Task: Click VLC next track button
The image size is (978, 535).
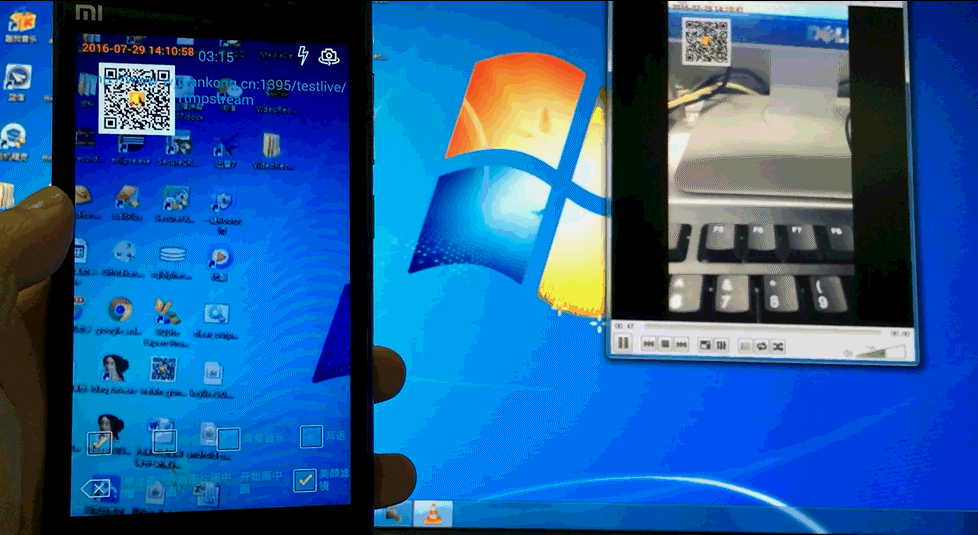Action: [681, 344]
